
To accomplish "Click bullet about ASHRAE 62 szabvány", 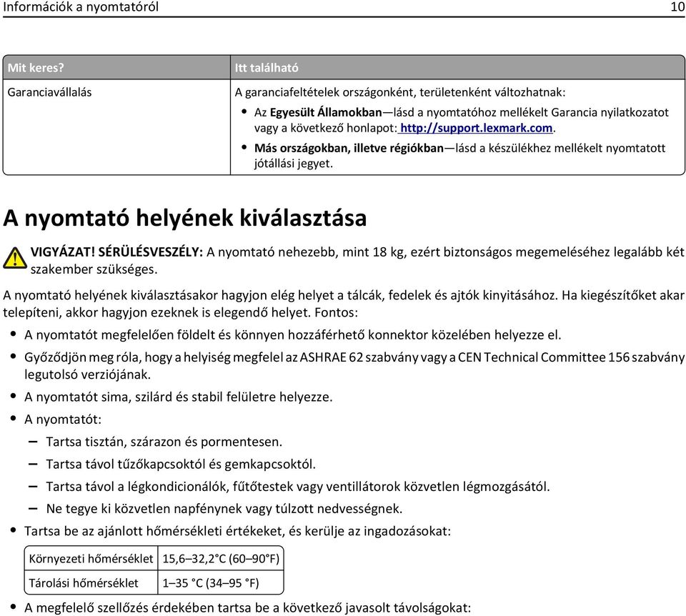I will (x=354, y=366).
